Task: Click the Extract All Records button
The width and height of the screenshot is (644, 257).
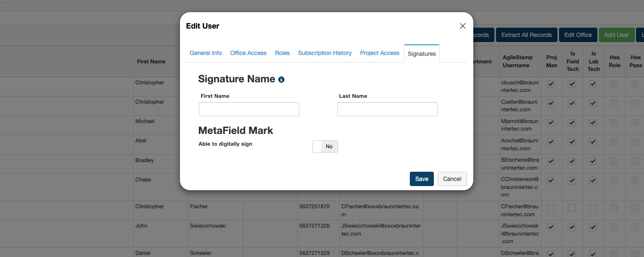Action: coord(526,35)
